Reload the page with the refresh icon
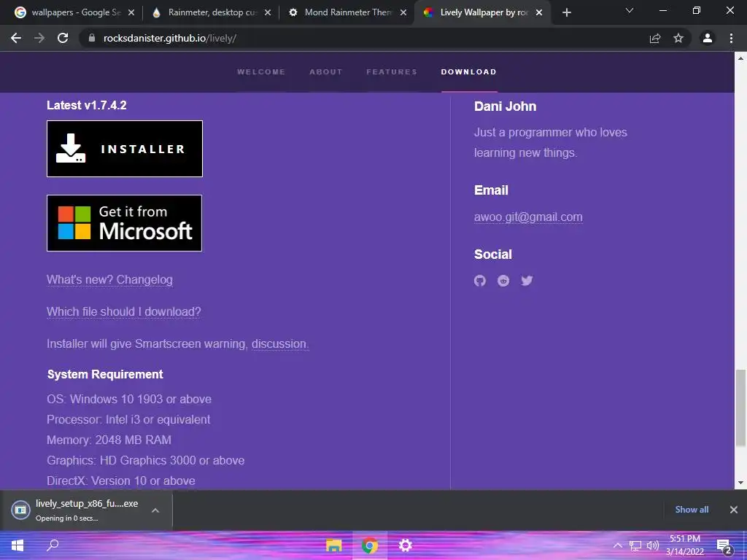Viewport: 747px width, 560px height. (x=63, y=38)
